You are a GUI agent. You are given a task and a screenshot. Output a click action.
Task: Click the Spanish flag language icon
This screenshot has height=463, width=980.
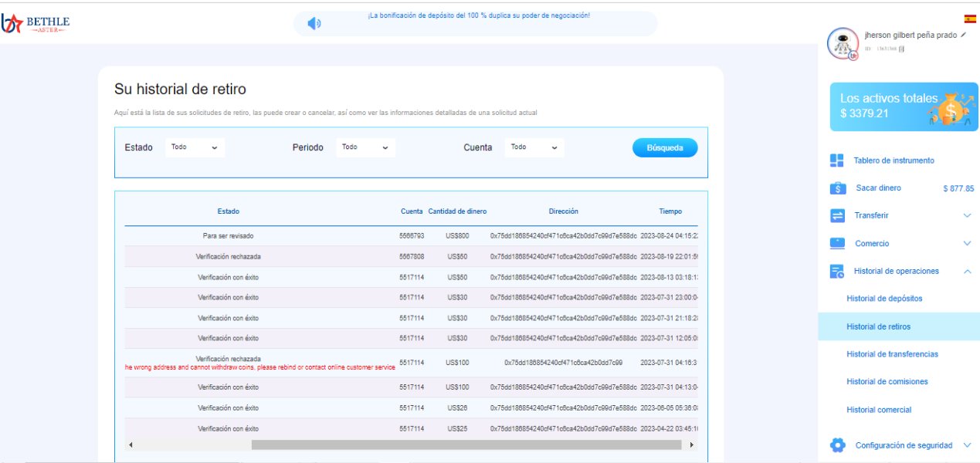pos(969,19)
